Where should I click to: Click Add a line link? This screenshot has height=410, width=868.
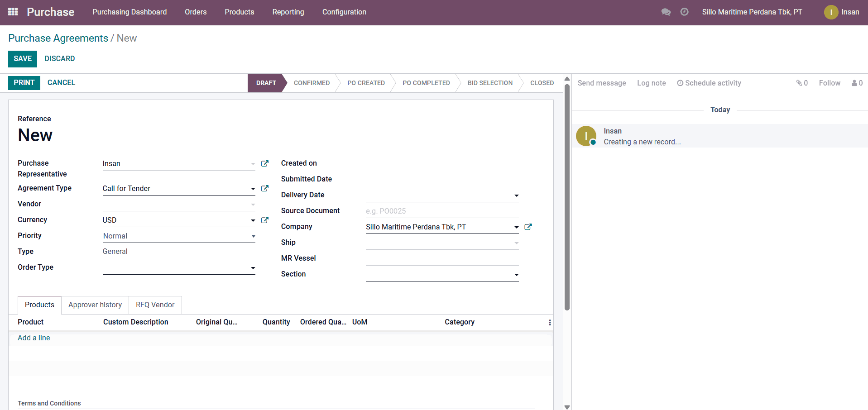34,338
